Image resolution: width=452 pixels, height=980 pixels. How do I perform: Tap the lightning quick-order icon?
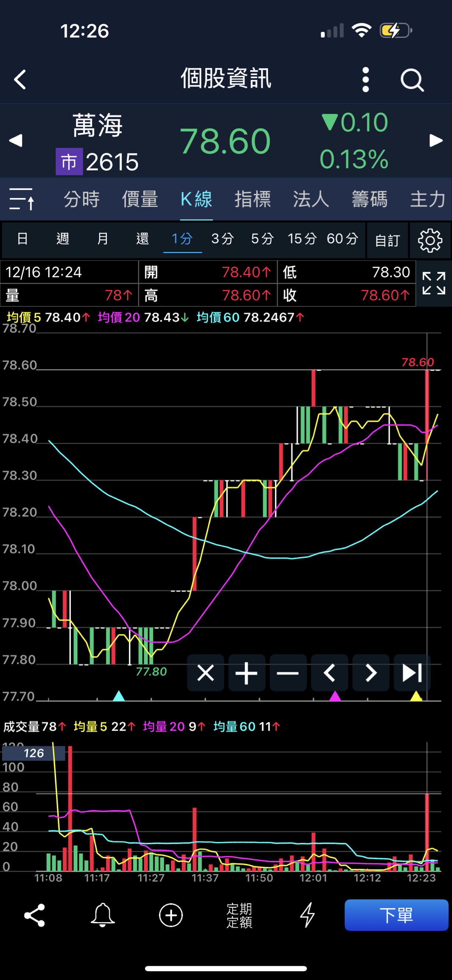(x=307, y=915)
